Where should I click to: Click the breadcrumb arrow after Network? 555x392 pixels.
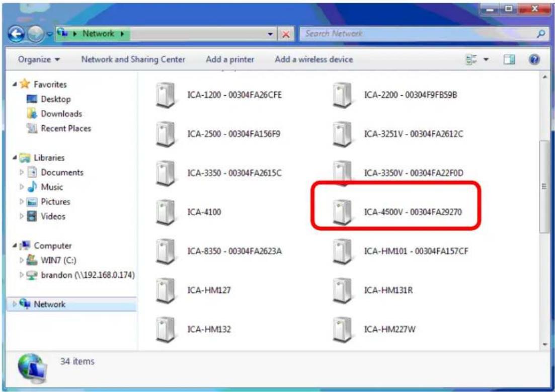tap(122, 34)
